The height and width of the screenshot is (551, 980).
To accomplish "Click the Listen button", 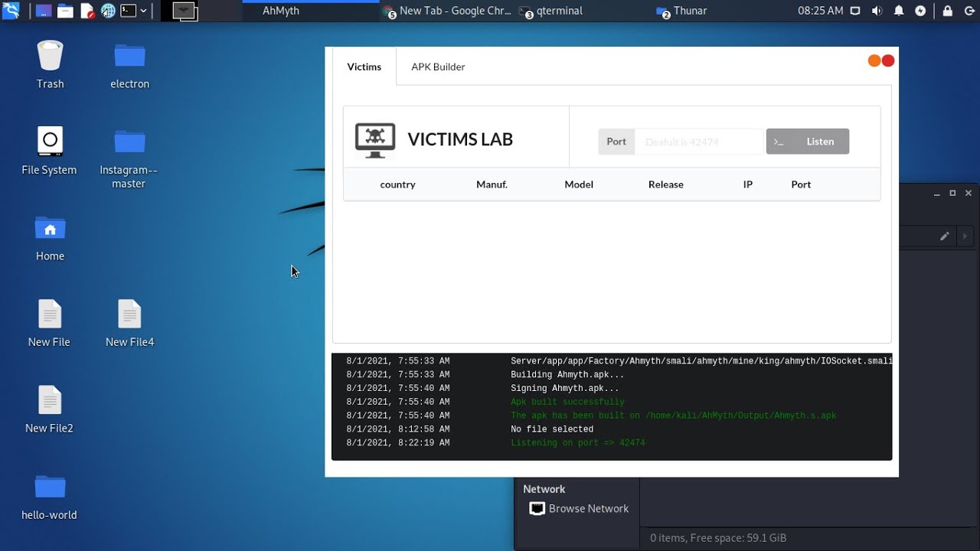I will [x=808, y=142].
